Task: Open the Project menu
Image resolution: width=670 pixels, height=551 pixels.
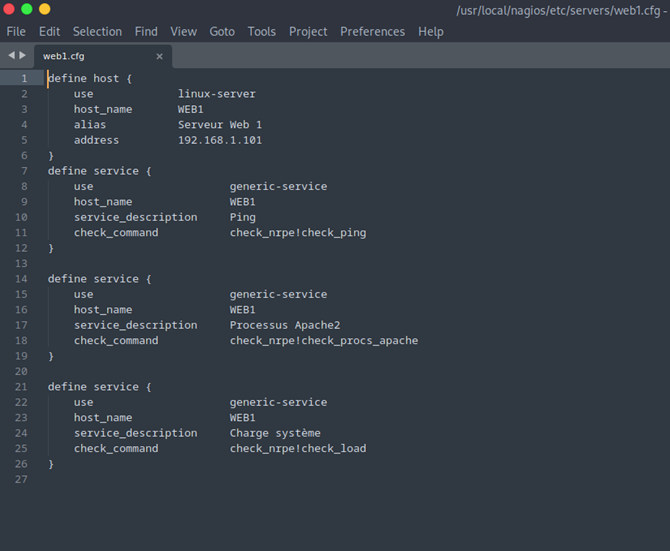Action: (308, 31)
